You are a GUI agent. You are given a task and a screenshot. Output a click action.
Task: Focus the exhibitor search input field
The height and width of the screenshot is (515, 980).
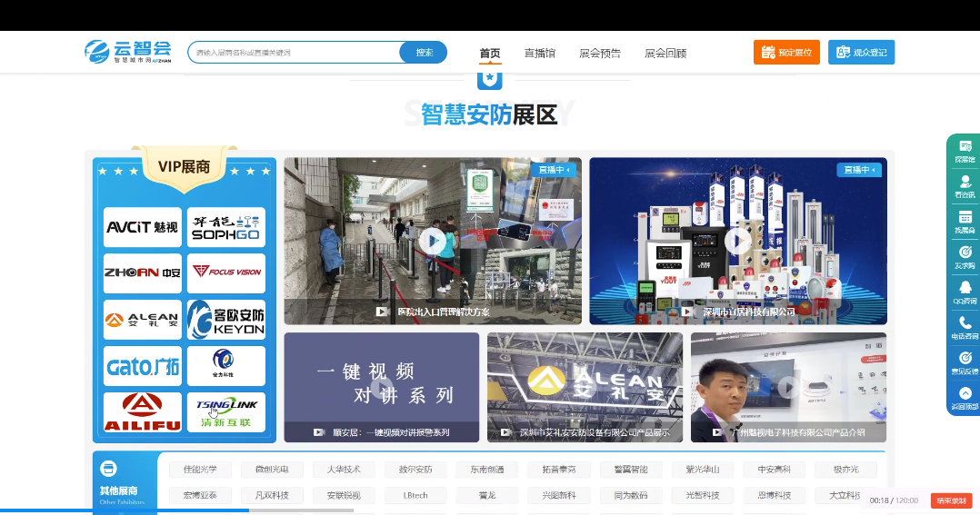tap(294, 53)
